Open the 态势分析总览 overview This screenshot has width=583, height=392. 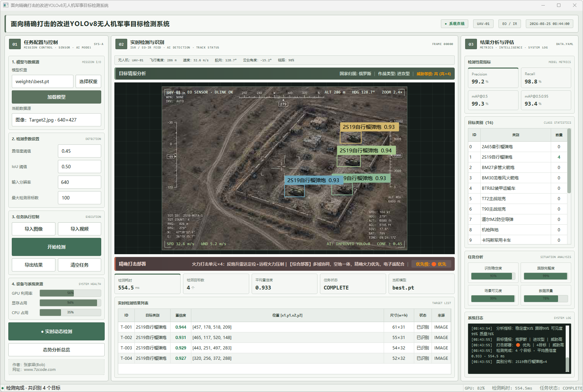pos(56,350)
